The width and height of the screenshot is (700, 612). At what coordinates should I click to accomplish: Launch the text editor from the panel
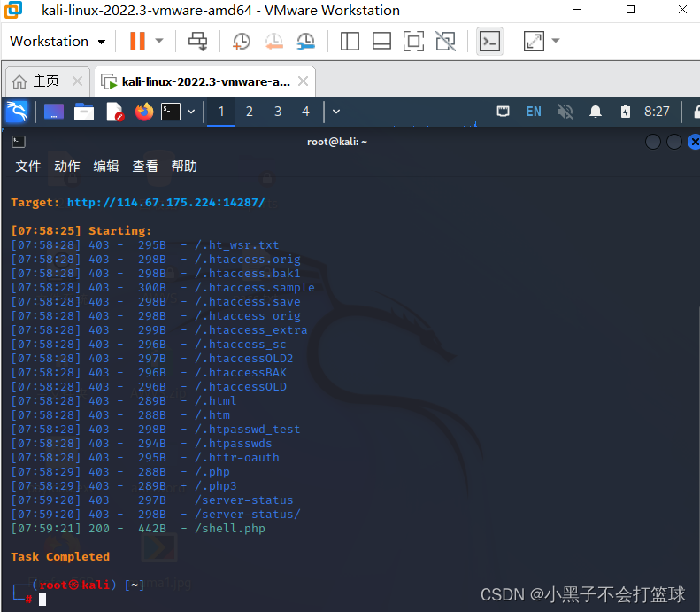pyautogui.click(x=114, y=112)
